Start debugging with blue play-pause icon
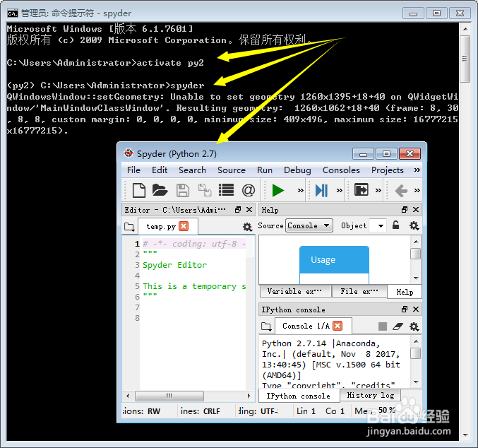 point(321,190)
